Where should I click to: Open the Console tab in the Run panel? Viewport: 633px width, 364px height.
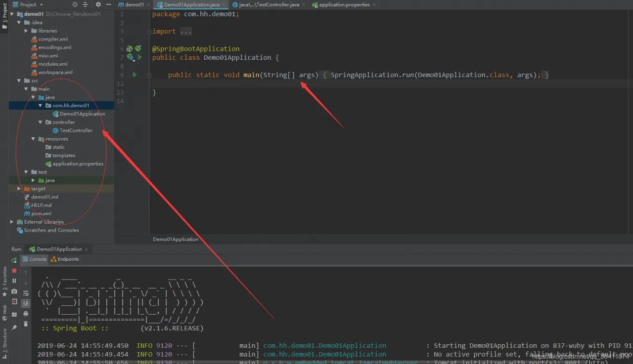tap(35, 259)
